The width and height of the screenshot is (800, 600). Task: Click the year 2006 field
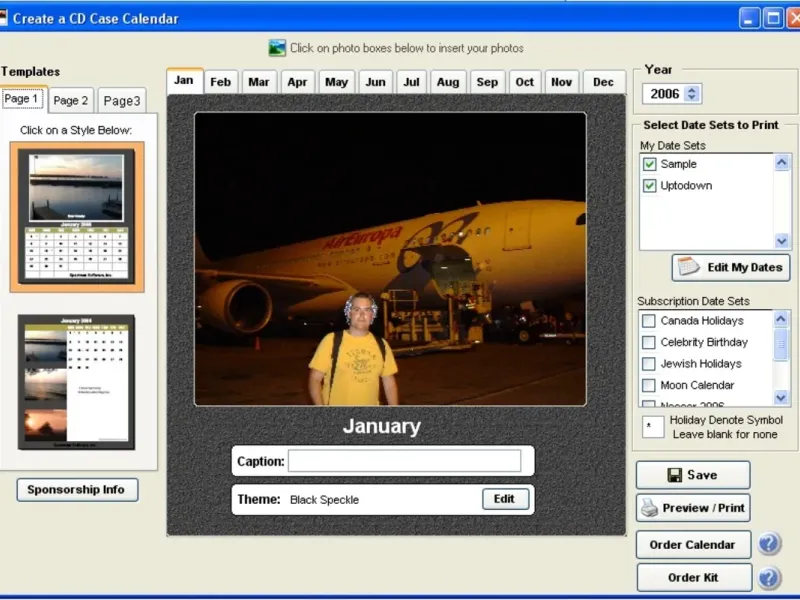[664, 94]
